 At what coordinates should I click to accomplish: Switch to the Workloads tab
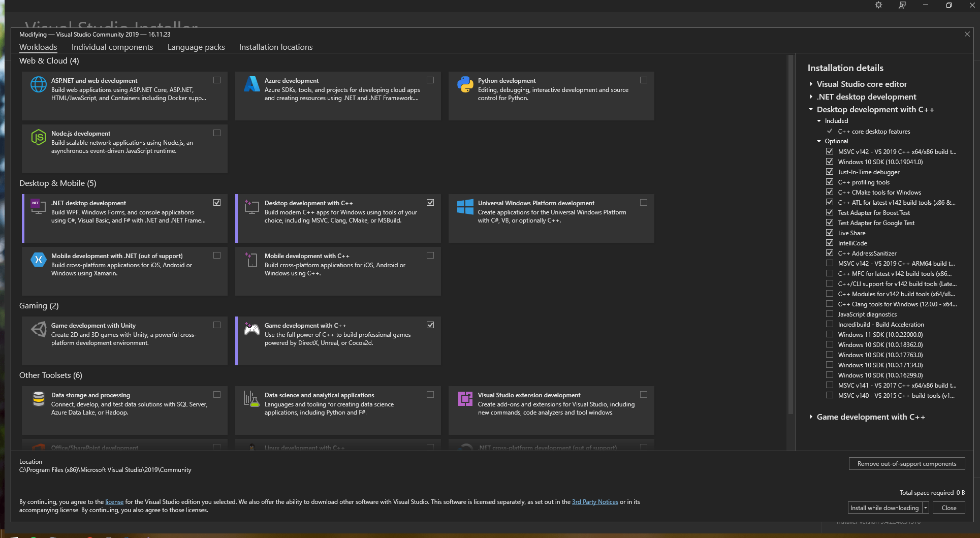[38, 47]
